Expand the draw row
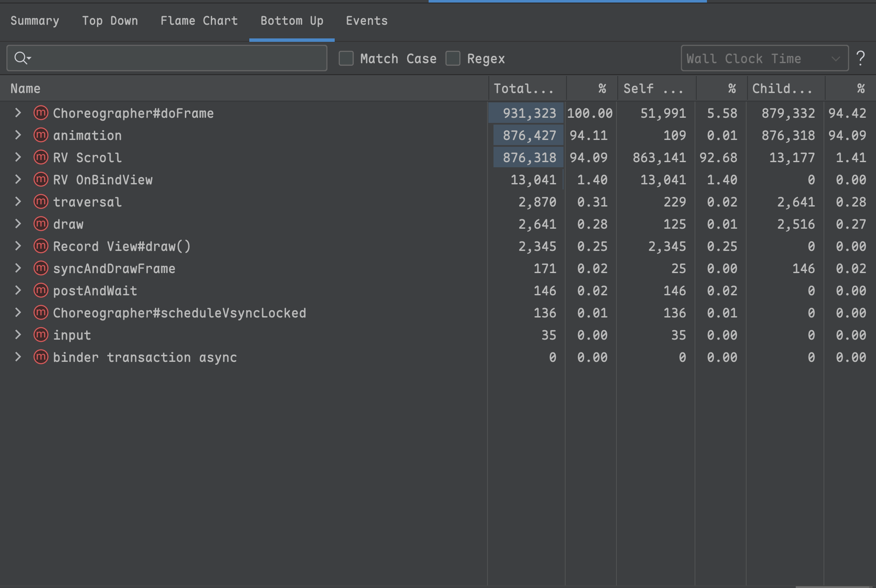Image resolution: width=876 pixels, height=588 pixels. [x=18, y=224]
